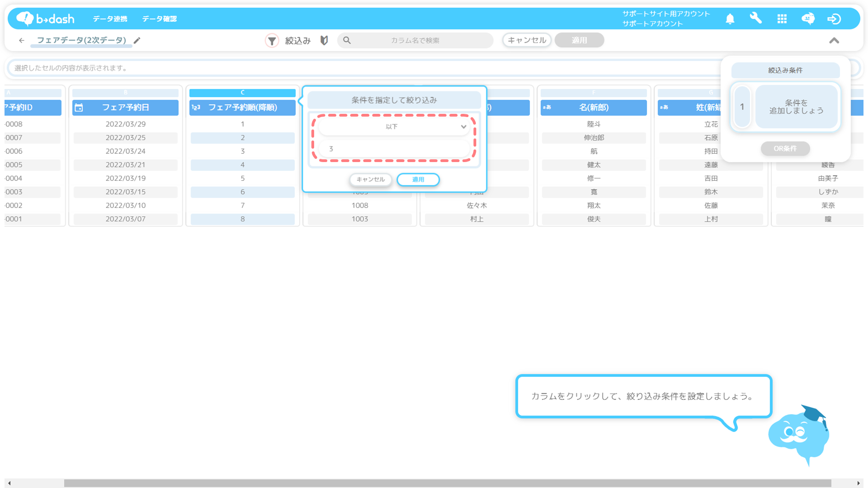
Task: Click the OR条件 button
Action: pyautogui.click(x=785, y=149)
